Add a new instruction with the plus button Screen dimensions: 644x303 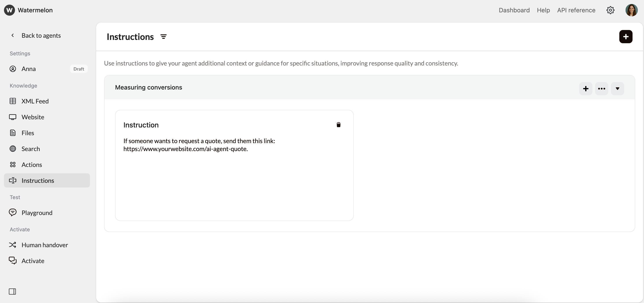tap(626, 37)
